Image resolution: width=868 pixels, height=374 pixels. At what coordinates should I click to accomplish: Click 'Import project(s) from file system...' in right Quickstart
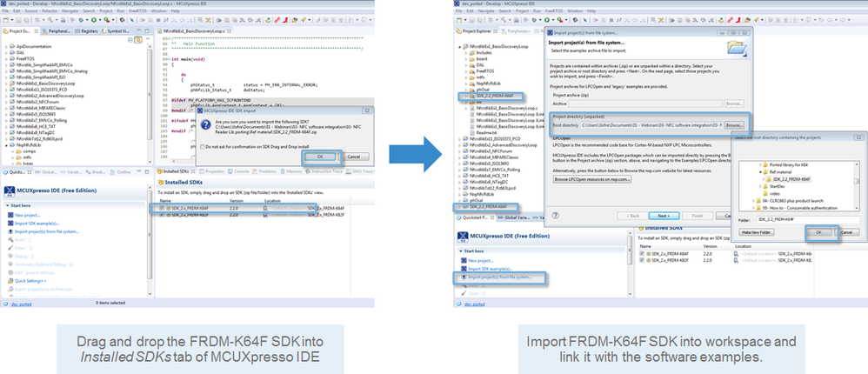click(500, 276)
